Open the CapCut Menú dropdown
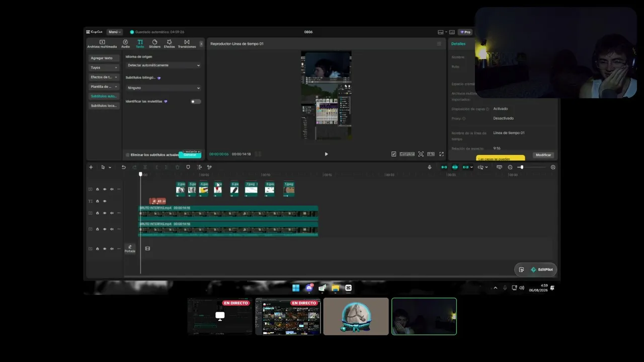The width and height of the screenshot is (644, 362). 114,32
